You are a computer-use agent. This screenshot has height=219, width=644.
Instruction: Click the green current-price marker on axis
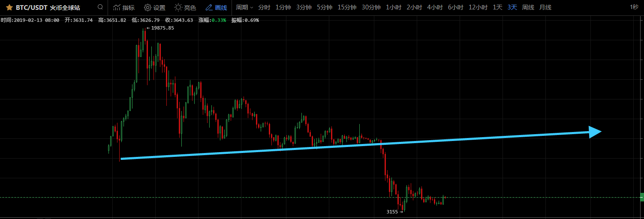tap(642, 197)
